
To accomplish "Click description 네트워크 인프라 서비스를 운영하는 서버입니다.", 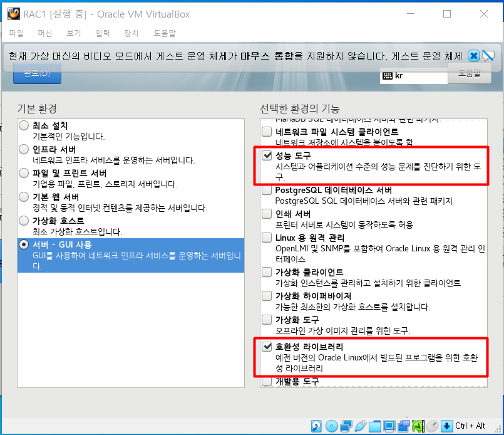I will pos(114,160).
